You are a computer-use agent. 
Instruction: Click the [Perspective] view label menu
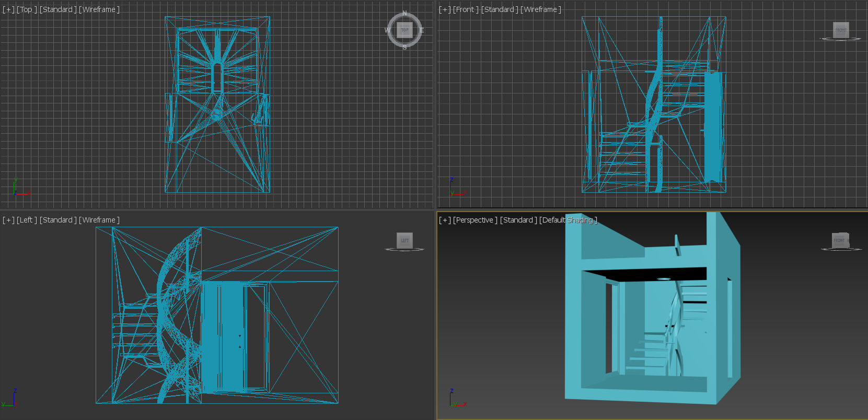tap(475, 220)
